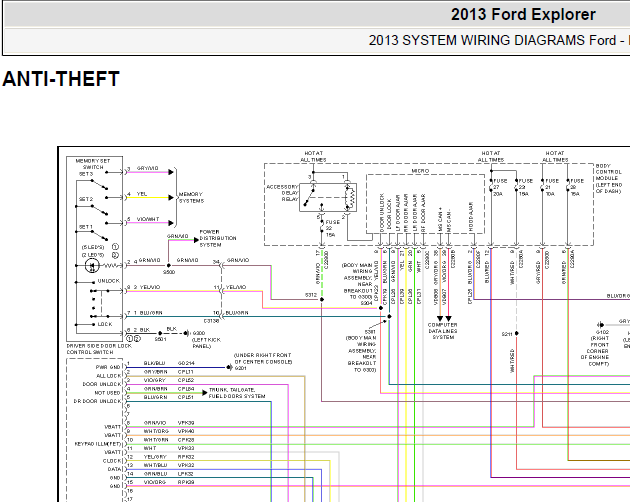This screenshot has height=502, width=630.
Task: Select the 'GRN/BRN' wire color at pin 4
Action: click(x=155, y=389)
